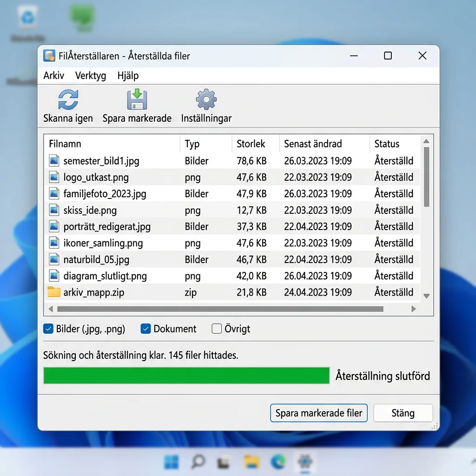Click the skiss_ide.png file icon

[54, 210]
